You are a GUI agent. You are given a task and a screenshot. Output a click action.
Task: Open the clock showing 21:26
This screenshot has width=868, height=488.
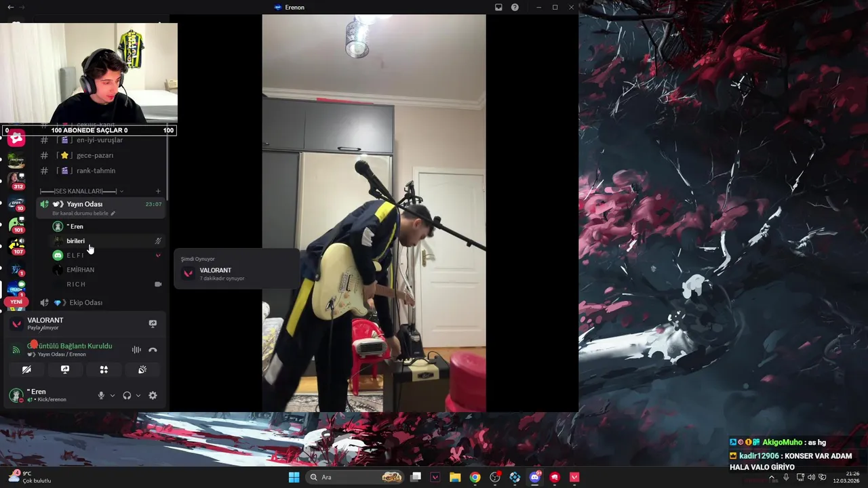tap(847, 477)
